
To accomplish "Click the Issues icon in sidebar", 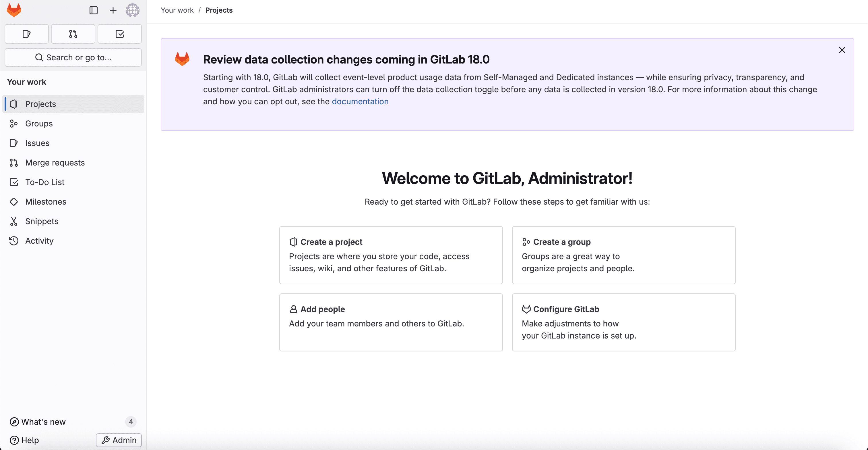I will click(x=14, y=143).
